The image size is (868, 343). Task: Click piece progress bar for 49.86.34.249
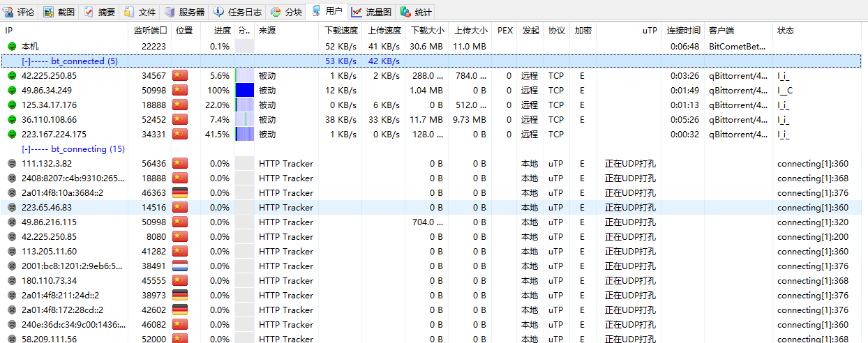244,90
